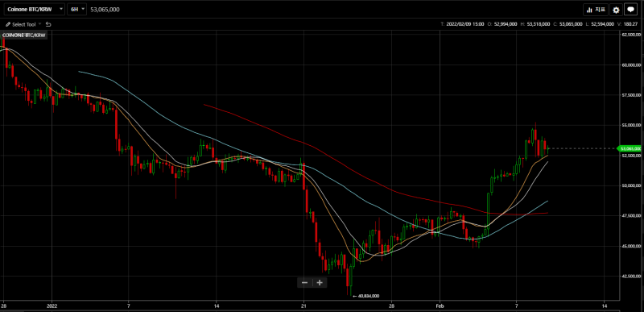Screen dimensions: 644x312
Task: Click the Feb date label on time axis
Action: (440, 306)
